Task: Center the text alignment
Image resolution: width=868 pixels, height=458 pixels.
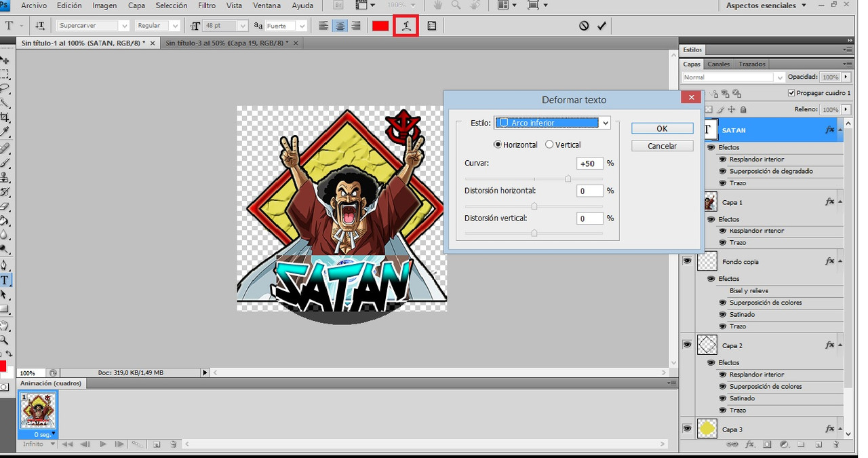Action: click(x=340, y=26)
